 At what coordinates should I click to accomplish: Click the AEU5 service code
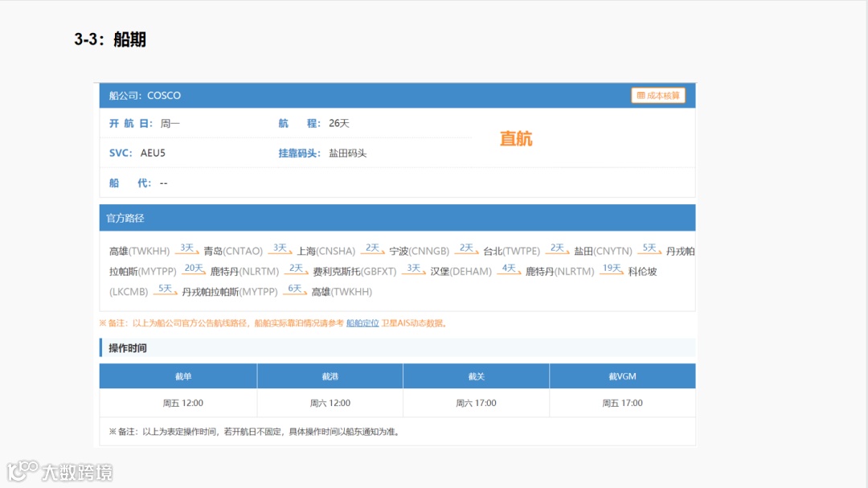(153, 153)
